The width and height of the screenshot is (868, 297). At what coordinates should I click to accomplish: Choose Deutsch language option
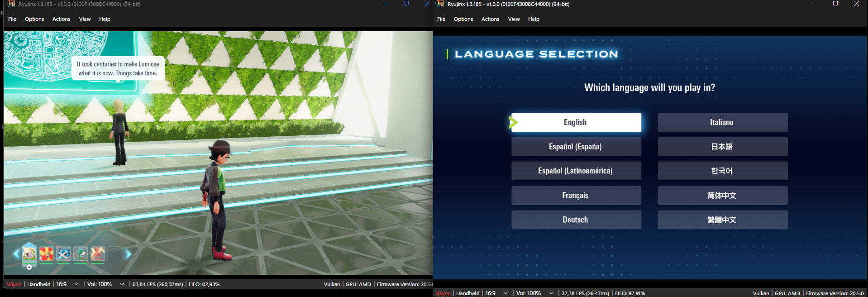point(576,220)
